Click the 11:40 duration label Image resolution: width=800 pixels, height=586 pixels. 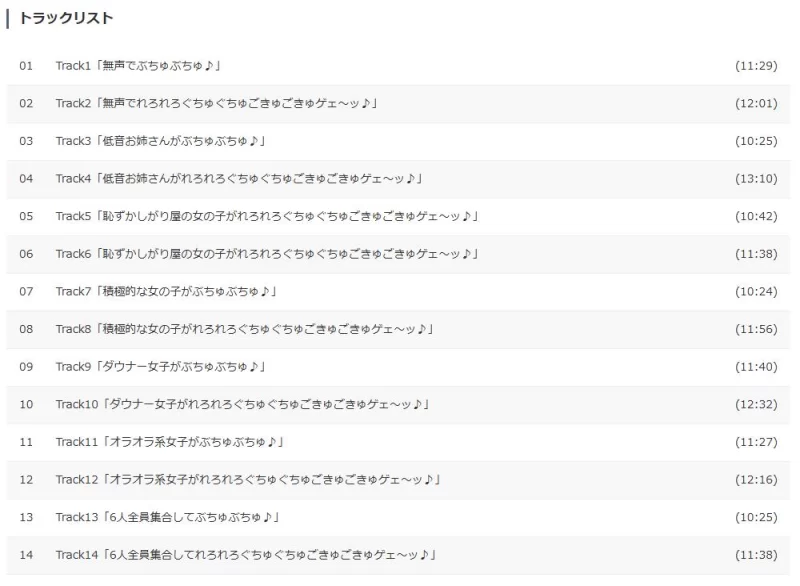[x=756, y=367]
